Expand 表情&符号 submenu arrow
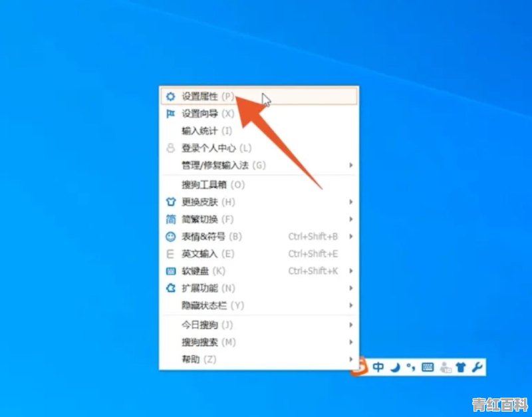The height and width of the screenshot is (417, 532). click(351, 237)
